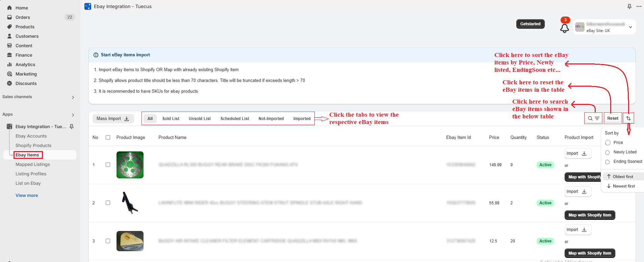Click the sort arrows button
The width and height of the screenshot is (644, 262).
(x=628, y=118)
